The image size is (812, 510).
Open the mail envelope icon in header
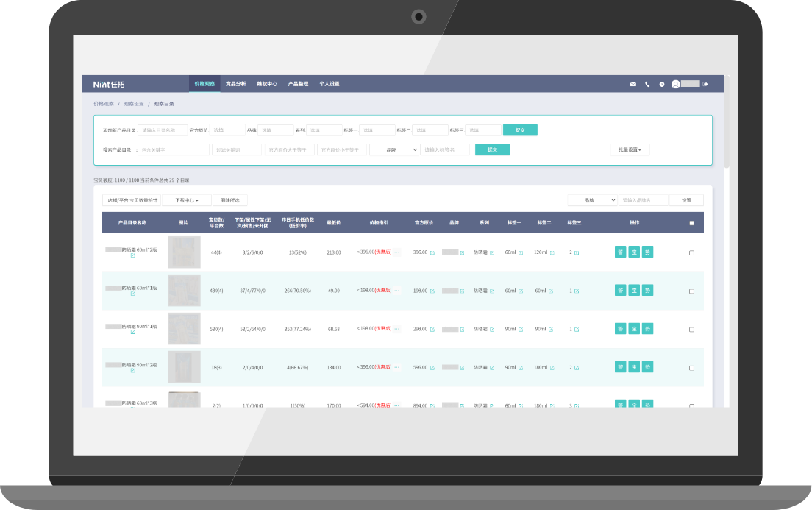(x=633, y=84)
